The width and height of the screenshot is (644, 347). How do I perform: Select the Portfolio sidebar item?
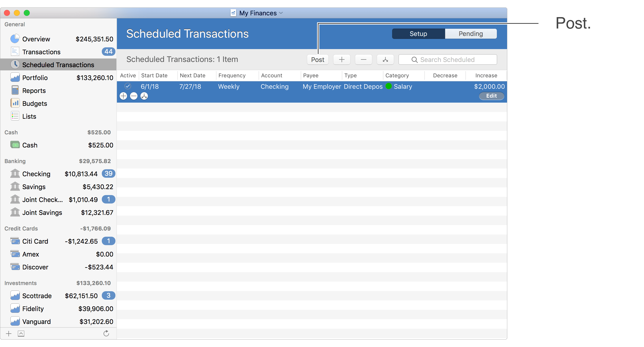(x=35, y=78)
